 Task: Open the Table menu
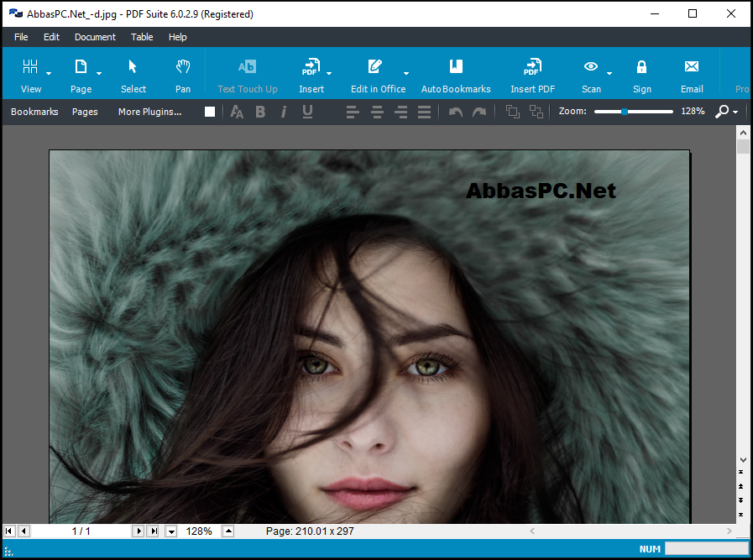click(x=142, y=37)
